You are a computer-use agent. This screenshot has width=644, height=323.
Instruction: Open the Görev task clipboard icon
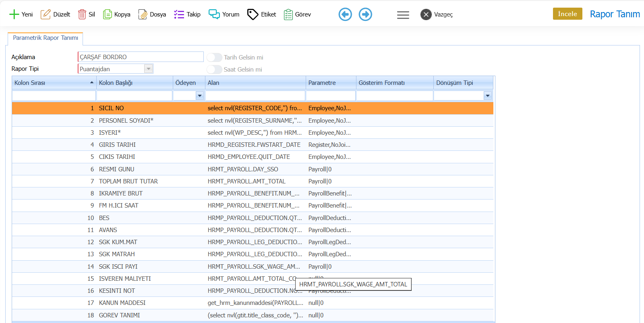click(x=288, y=14)
